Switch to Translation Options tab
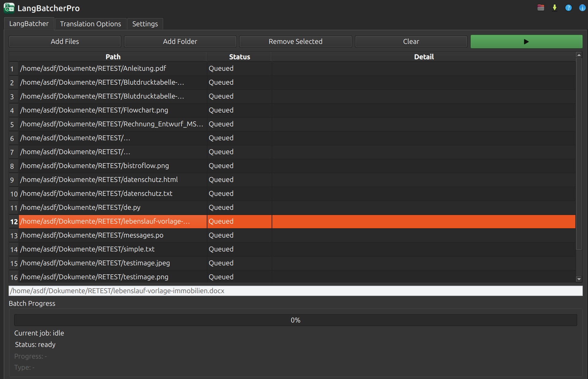Image resolution: width=588 pixels, height=379 pixels. click(90, 24)
